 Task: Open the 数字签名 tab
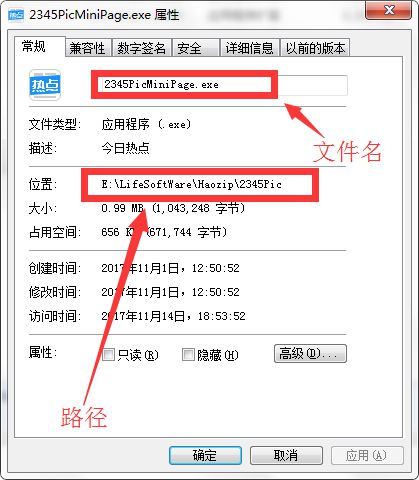pos(141,48)
